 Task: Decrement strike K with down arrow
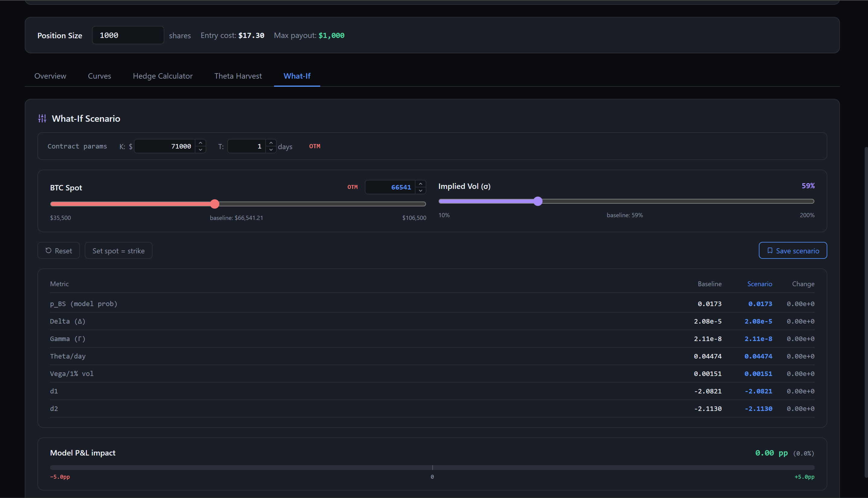click(200, 149)
